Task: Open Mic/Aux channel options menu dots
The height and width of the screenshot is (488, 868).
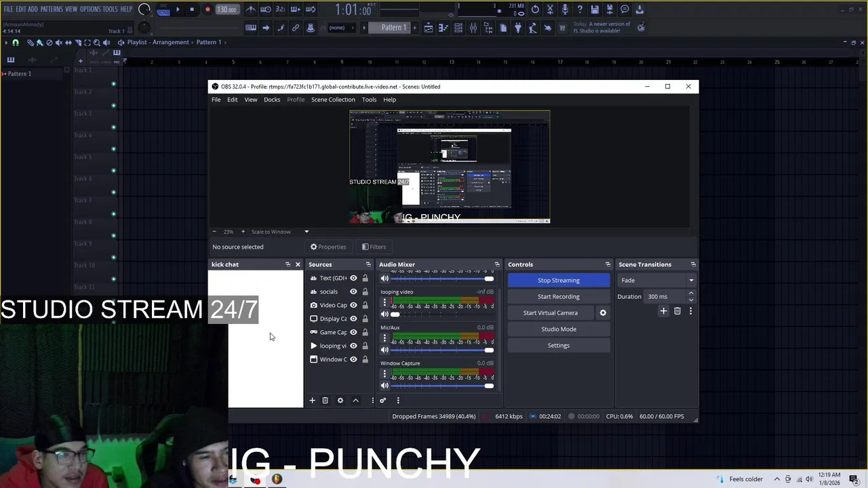Action: pos(384,338)
